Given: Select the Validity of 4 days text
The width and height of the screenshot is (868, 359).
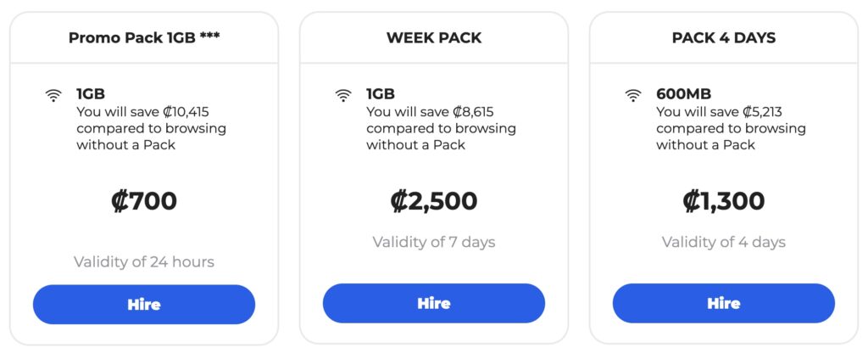Looking at the screenshot, I should (723, 242).
